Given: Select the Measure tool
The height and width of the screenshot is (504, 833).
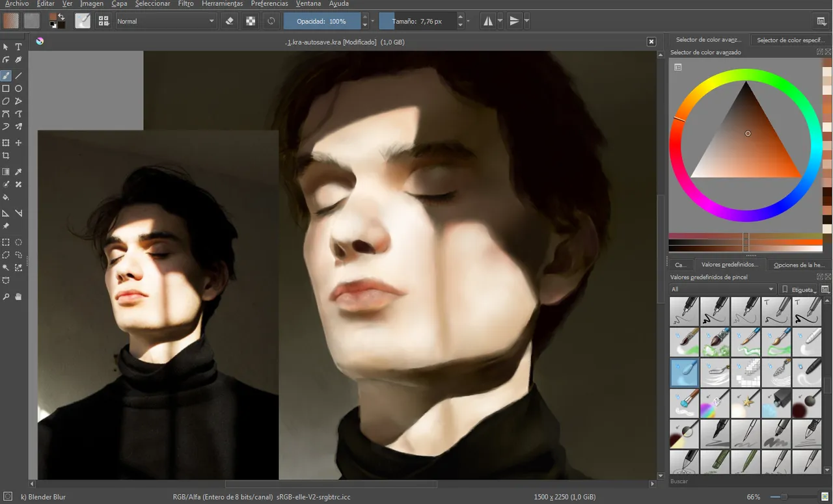Looking at the screenshot, I should [18, 213].
